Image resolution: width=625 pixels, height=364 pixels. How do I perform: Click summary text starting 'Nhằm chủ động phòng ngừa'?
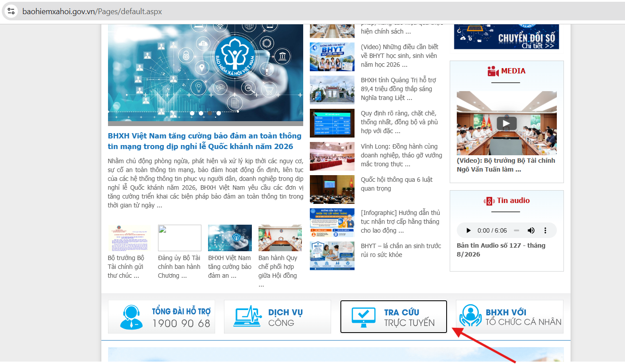click(205, 183)
